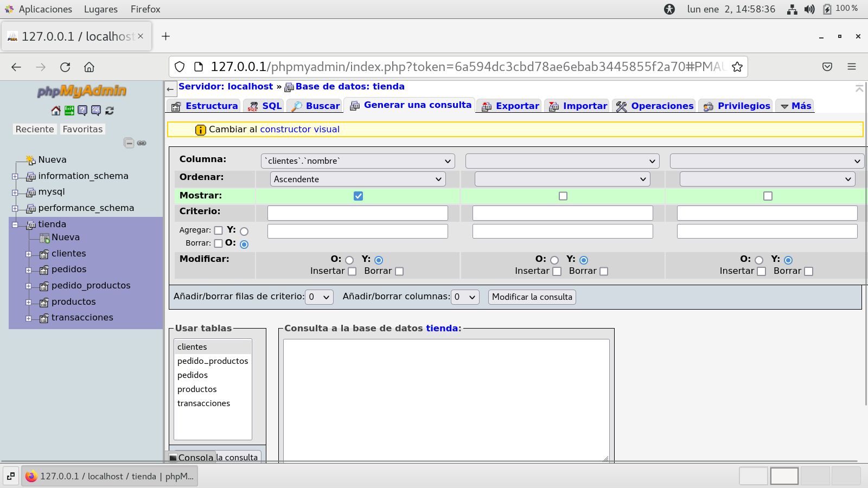Follow the constructor visual link
Image resolution: width=868 pixels, height=488 pixels.
click(299, 130)
